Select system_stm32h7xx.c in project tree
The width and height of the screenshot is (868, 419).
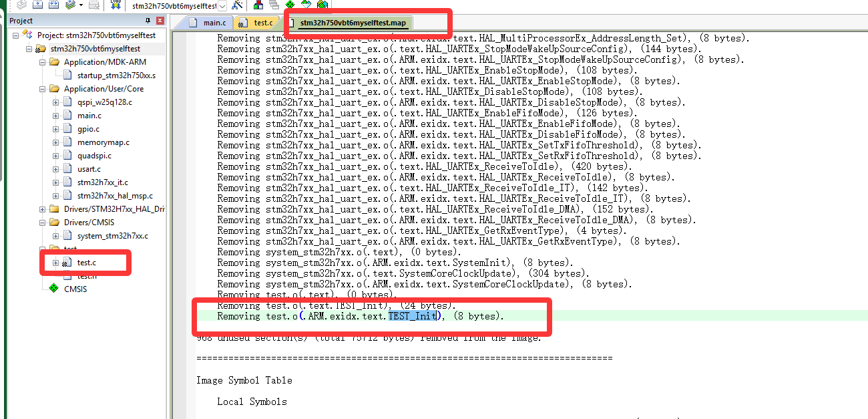click(x=113, y=236)
